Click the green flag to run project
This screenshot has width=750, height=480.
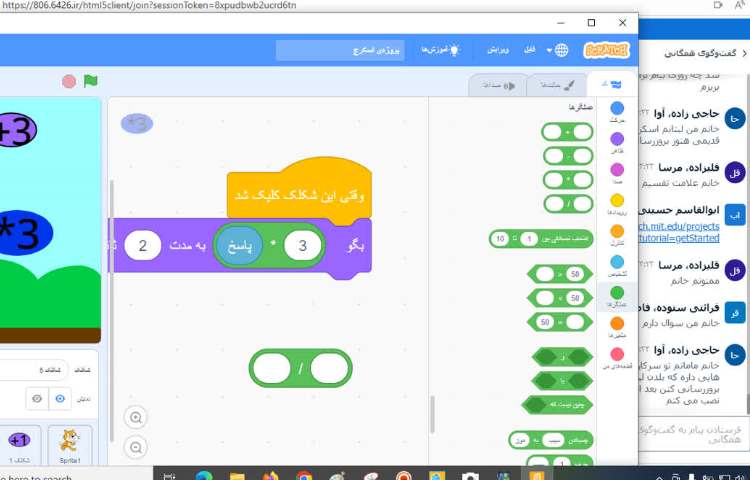click(91, 81)
